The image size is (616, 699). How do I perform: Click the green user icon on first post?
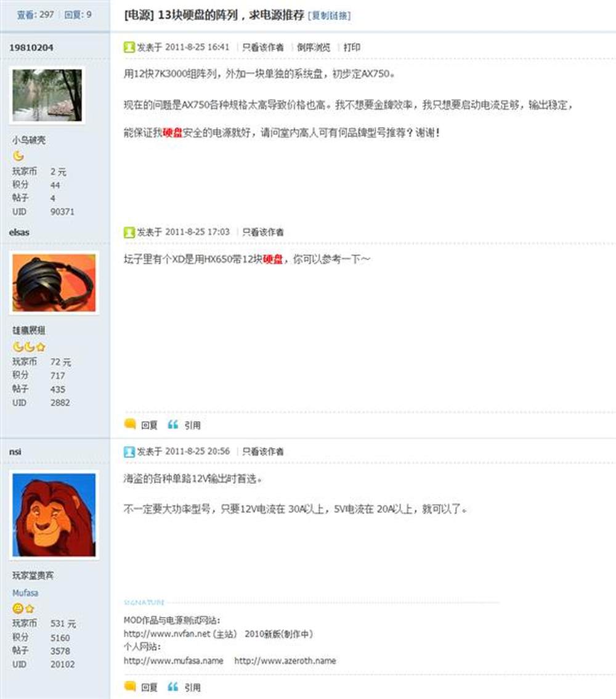[x=129, y=47]
